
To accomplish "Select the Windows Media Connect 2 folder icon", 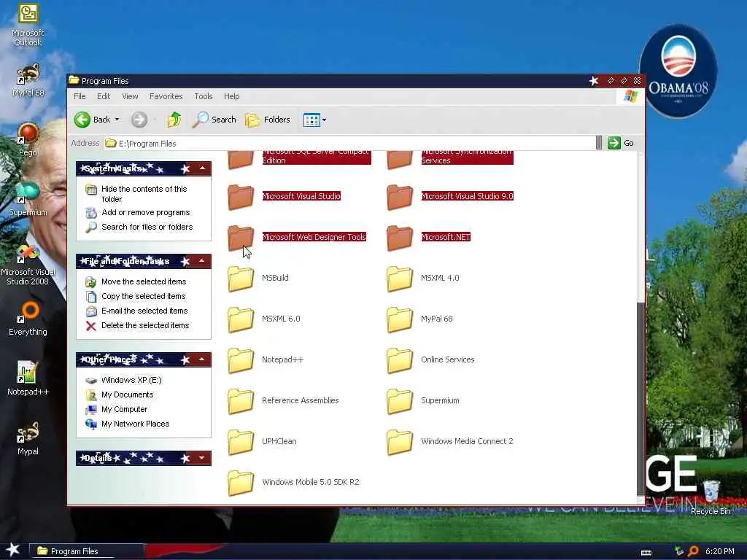I will [x=400, y=441].
